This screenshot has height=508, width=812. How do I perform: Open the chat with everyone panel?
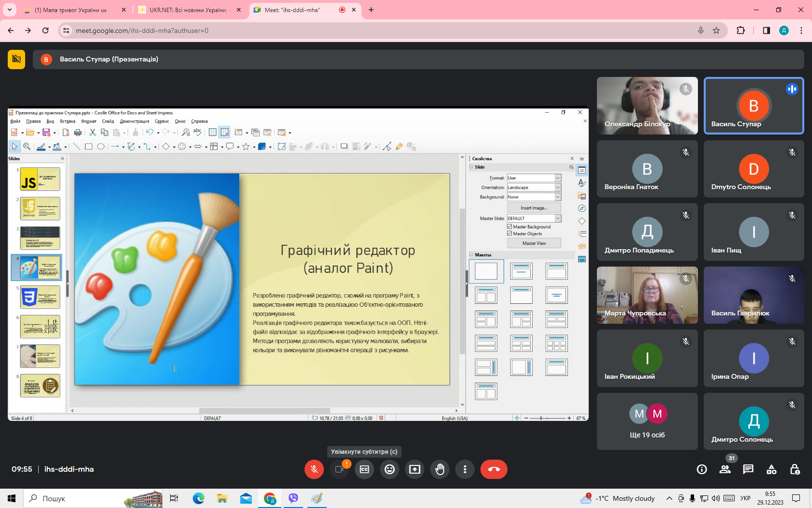click(748, 469)
